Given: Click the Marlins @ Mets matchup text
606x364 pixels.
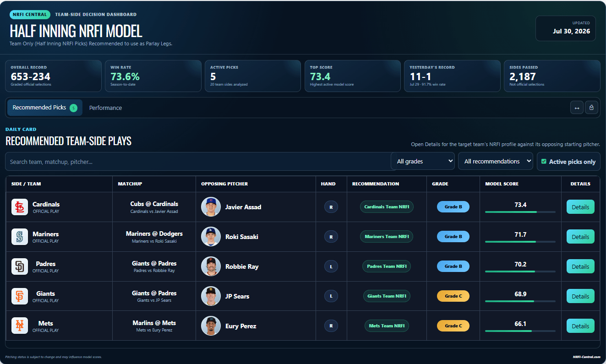Looking at the screenshot, I should coord(154,323).
